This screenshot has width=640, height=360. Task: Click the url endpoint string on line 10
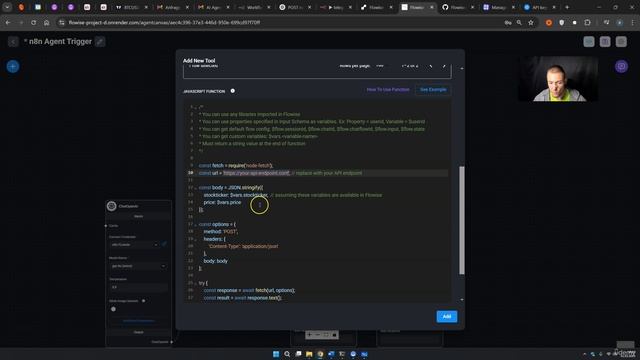coord(256,173)
